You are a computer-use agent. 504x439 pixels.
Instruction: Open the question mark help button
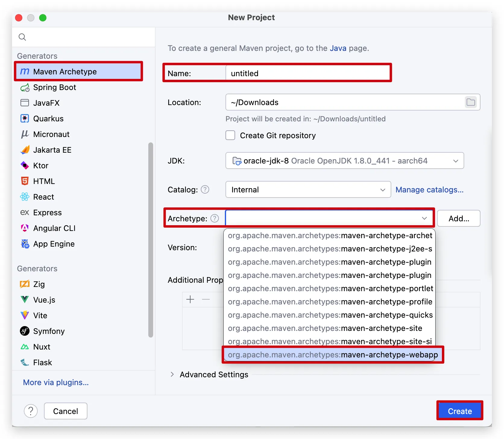point(31,411)
